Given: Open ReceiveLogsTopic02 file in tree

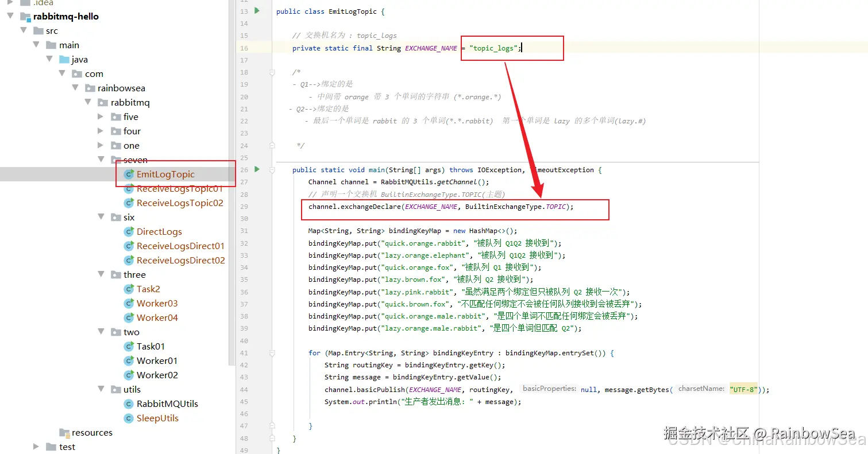Looking at the screenshot, I should (180, 203).
